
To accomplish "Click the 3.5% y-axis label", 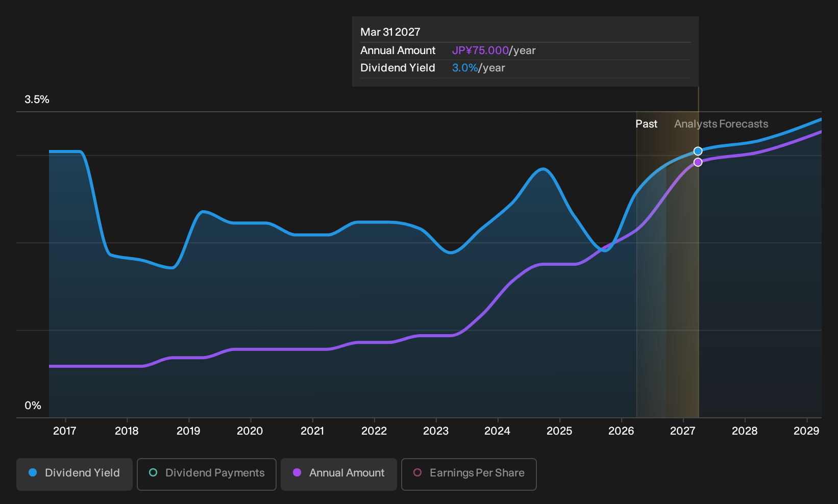I will 37,99.
